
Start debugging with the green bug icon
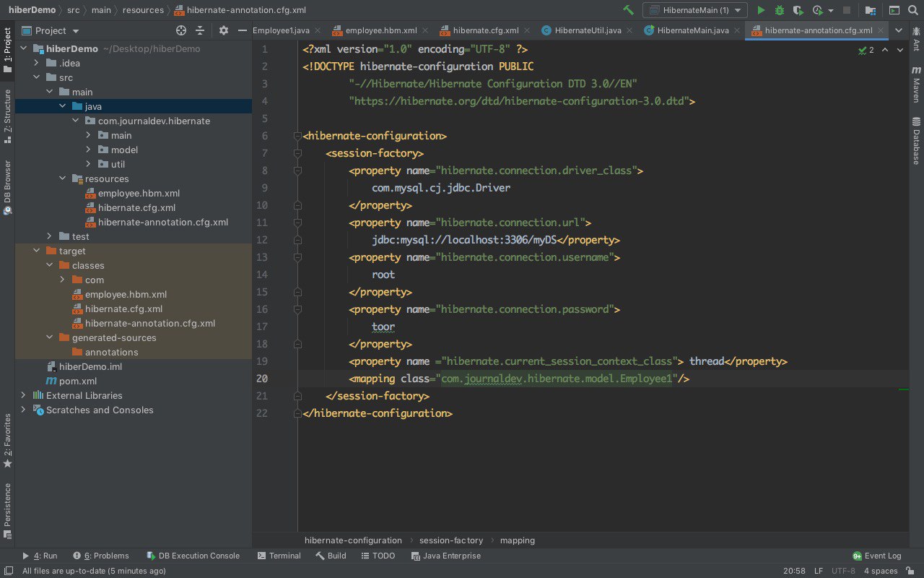tap(779, 10)
